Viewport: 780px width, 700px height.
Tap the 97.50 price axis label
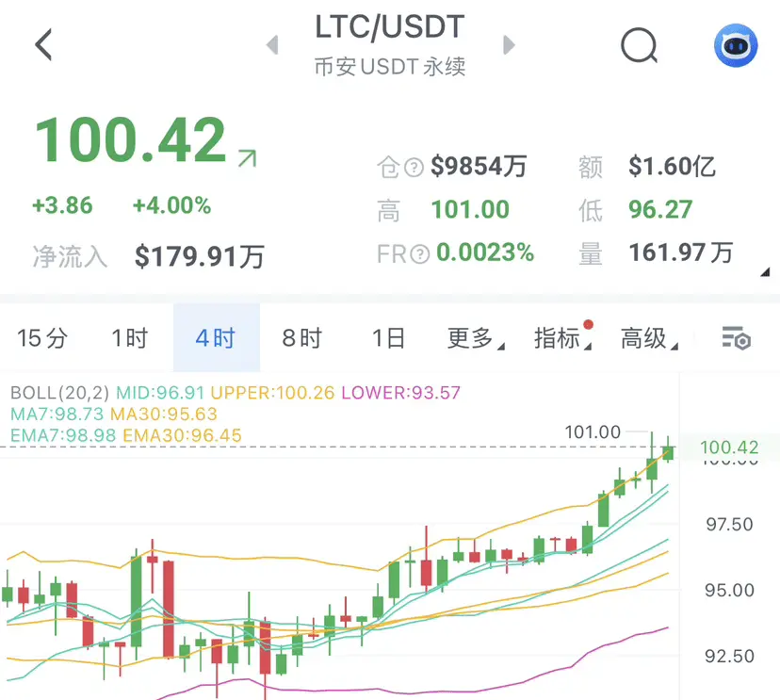(x=729, y=525)
